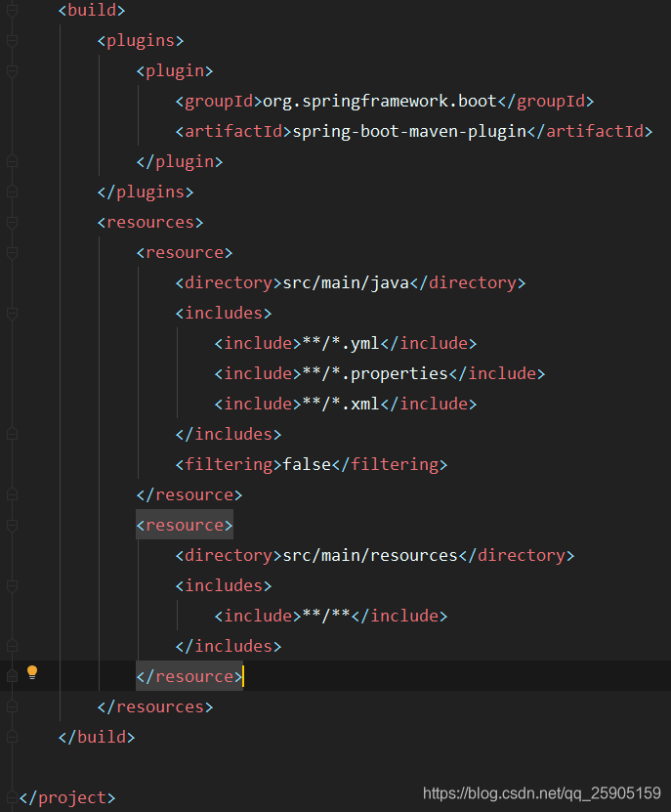This screenshot has height=812, width=671.
Task: Fold the <plugin> element via gutter marker
Action: tap(13, 71)
